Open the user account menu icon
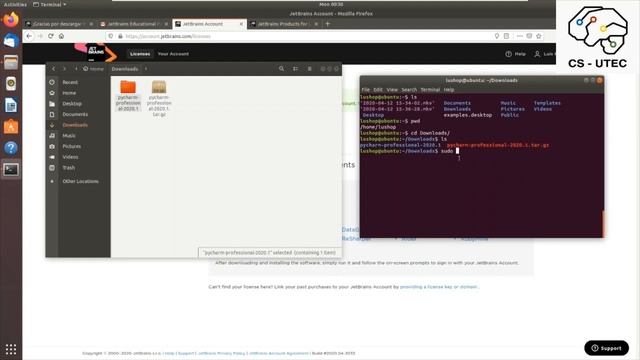 pyautogui.click(x=537, y=54)
